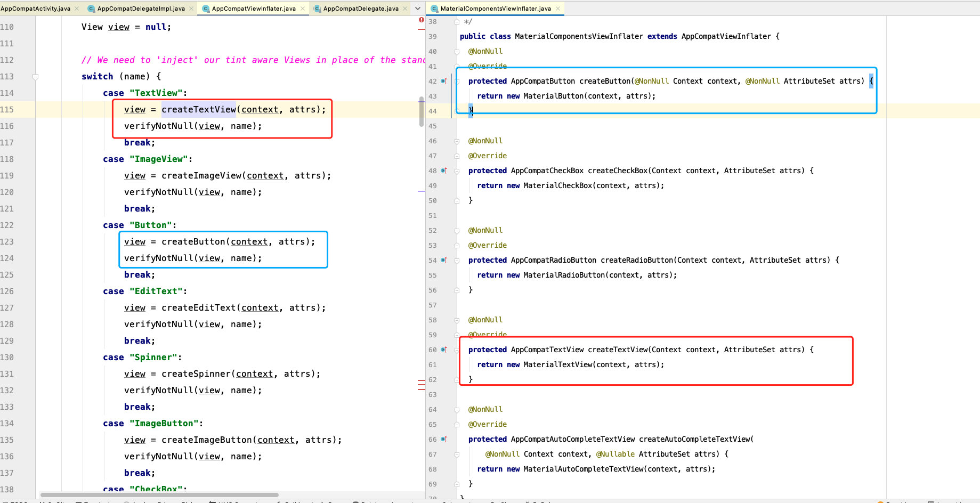The height and width of the screenshot is (503, 980).
Task: Collapse @NonNull annotation at line 40
Action: pyautogui.click(x=457, y=52)
